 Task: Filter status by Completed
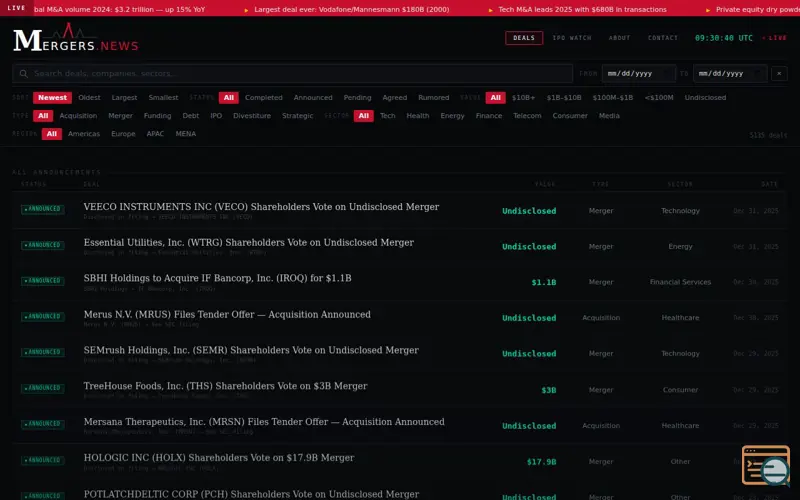pyautogui.click(x=264, y=97)
